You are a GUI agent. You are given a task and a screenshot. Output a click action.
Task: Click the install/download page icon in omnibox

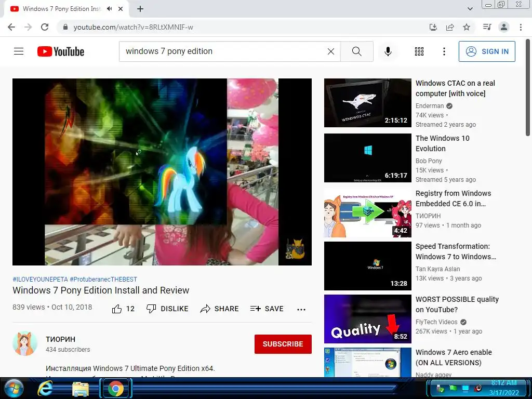point(433,27)
